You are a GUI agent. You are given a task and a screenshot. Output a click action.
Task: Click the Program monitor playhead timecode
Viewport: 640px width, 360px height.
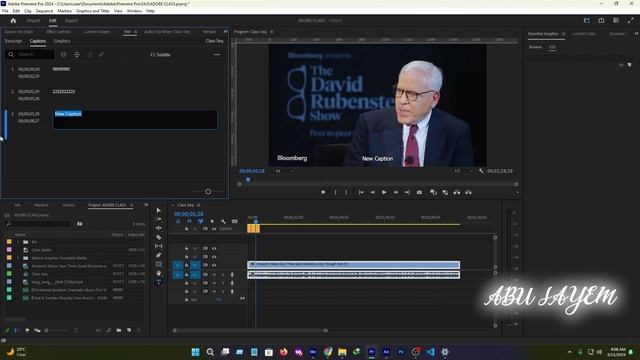252,171
